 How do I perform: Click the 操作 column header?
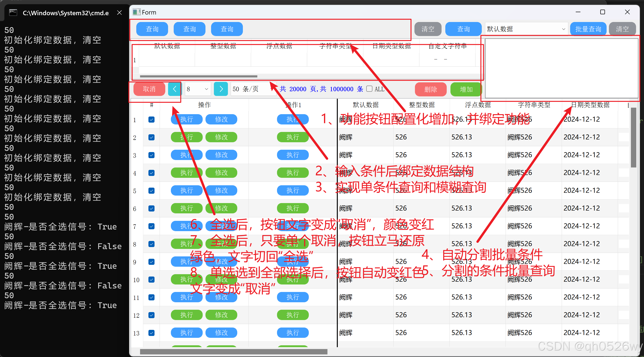tap(204, 105)
